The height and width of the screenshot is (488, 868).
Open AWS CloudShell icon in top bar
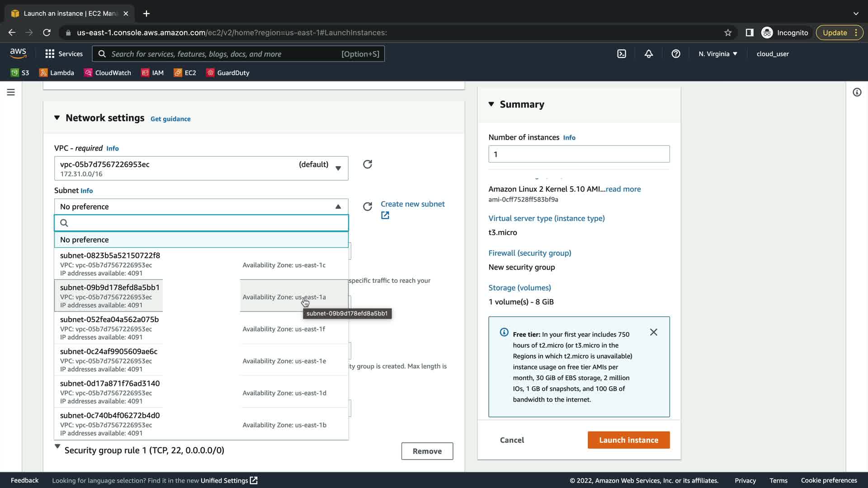[622, 54]
